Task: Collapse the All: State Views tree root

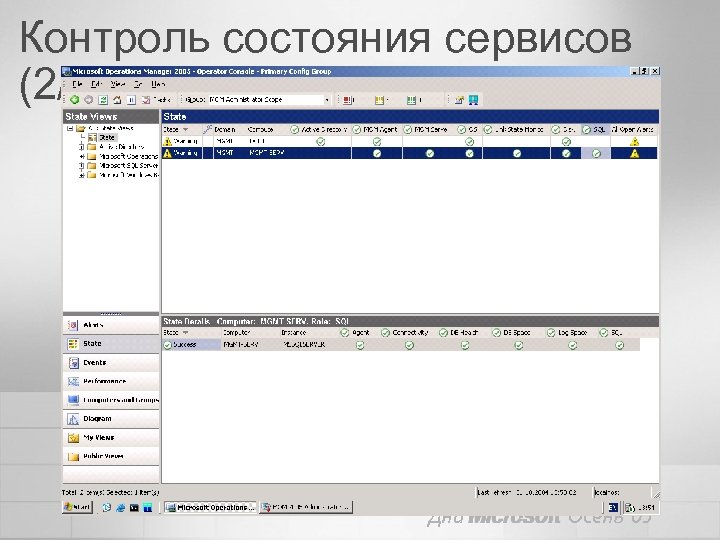Action: (x=70, y=129)
